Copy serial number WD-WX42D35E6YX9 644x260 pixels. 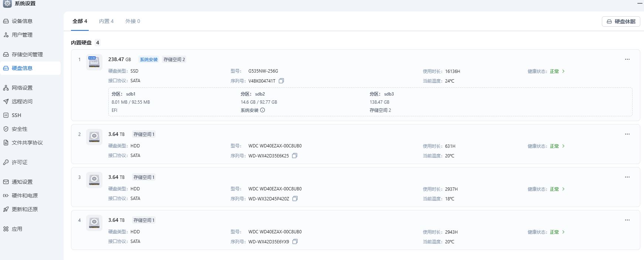[295, 241]
